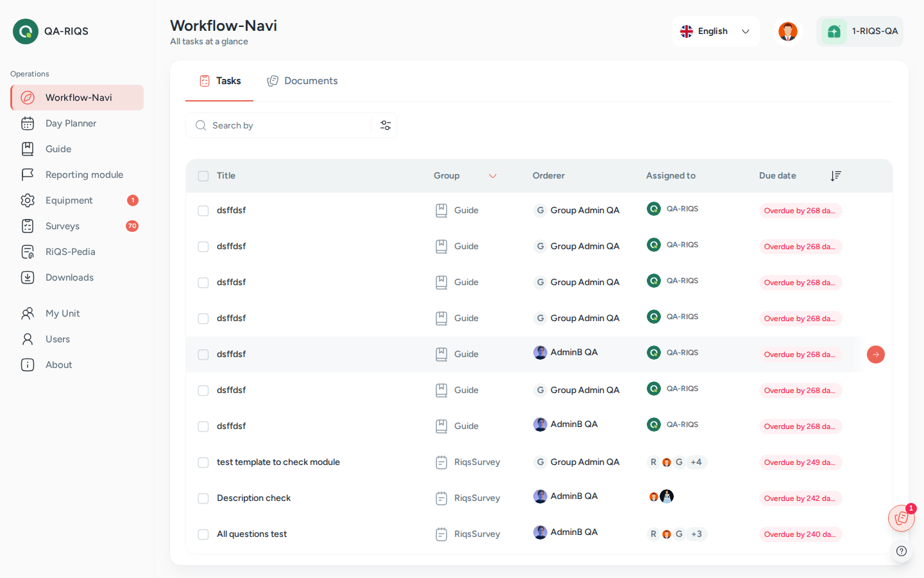Click the green 1-RIQS-QA unit icon
The image size is (924, 578).
tap(834, 31)
